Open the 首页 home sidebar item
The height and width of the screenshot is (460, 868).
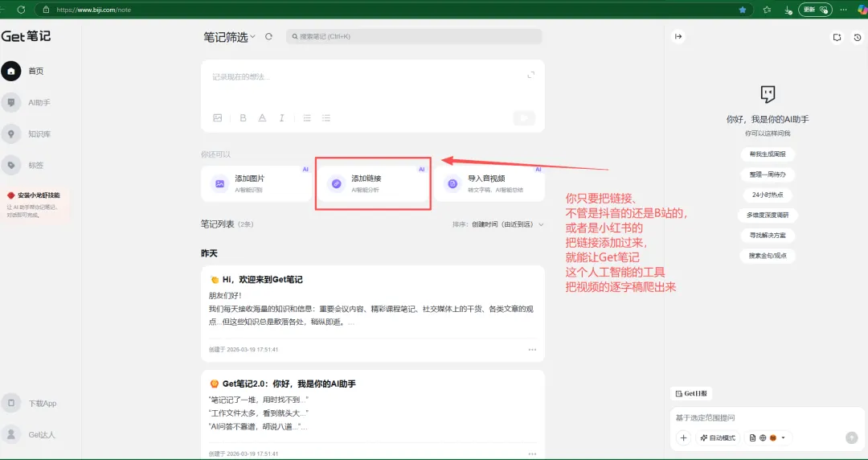click(23, 71)
